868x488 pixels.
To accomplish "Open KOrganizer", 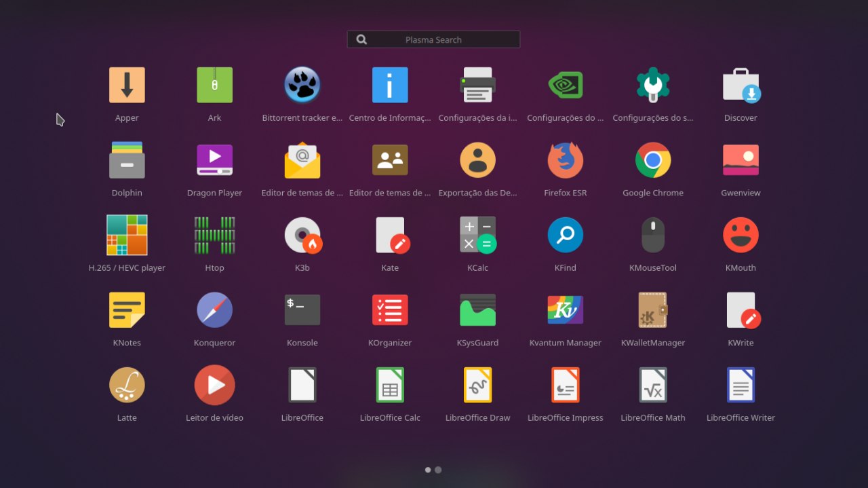I will point(390,310).
